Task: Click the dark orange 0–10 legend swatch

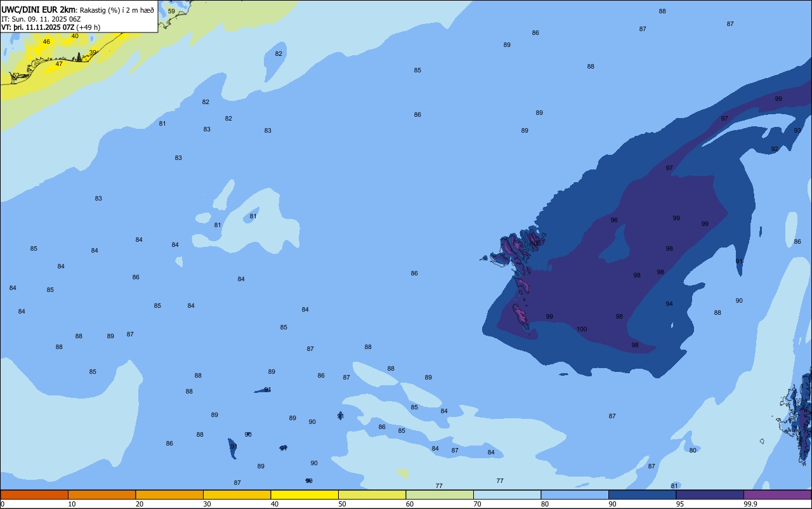Action: tap(34, 494)
